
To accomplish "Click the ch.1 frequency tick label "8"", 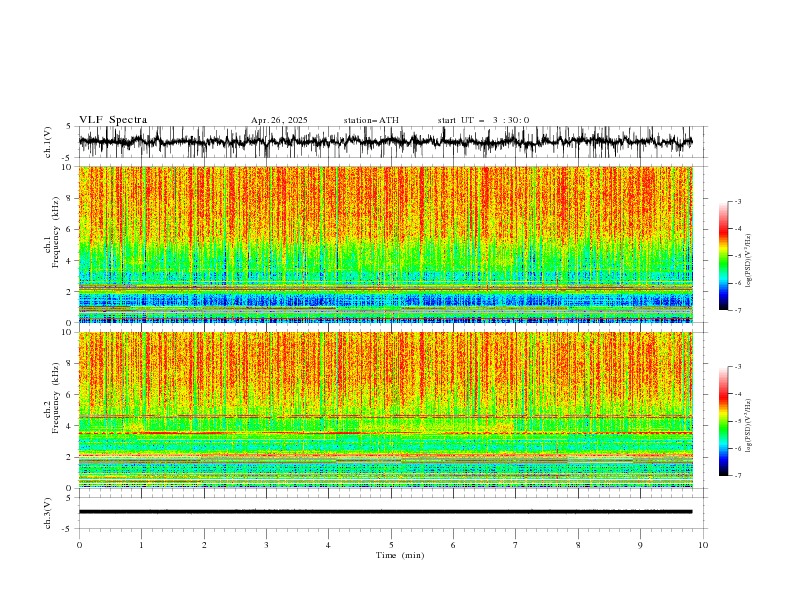I will pyautogui.click(x=70, y=198).
